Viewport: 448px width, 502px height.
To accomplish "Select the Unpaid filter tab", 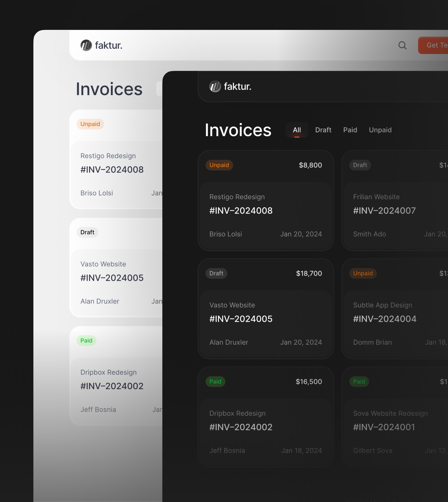I will tap(380, 130).
